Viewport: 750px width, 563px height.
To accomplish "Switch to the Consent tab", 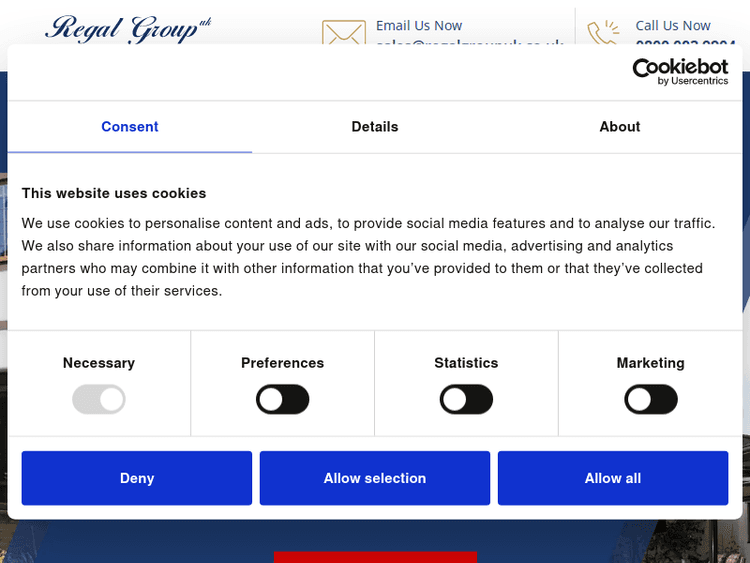I will [130, 127].
